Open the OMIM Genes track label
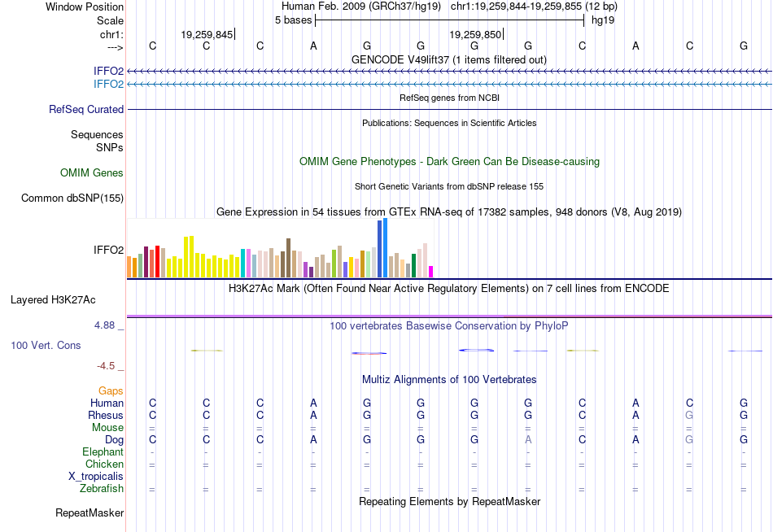This screenshot has height=532, width=773. 92,172
